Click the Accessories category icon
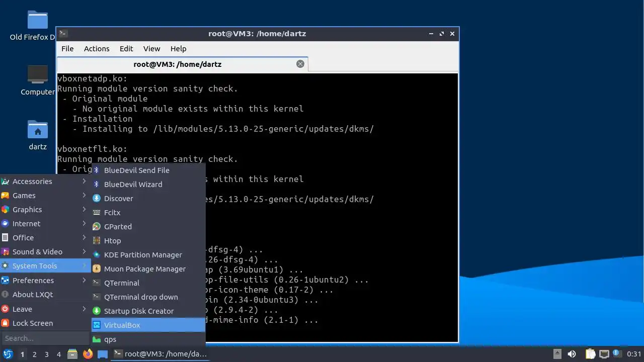644x362 pixels. [5, 182]
